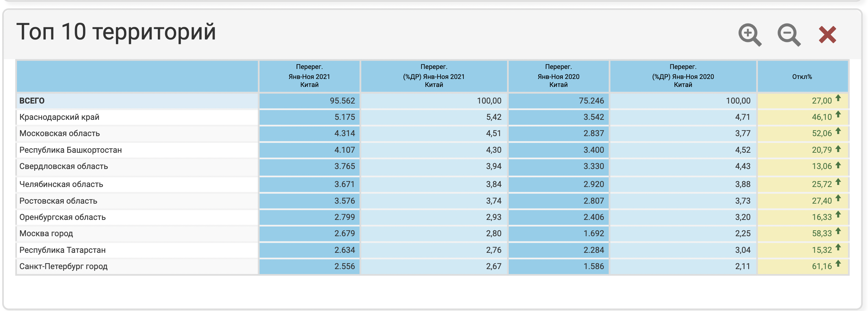Click Перерег. Янв-Ноя 2021 Китай column header
This screenshot has width=868, height=311.
(309, 76)
